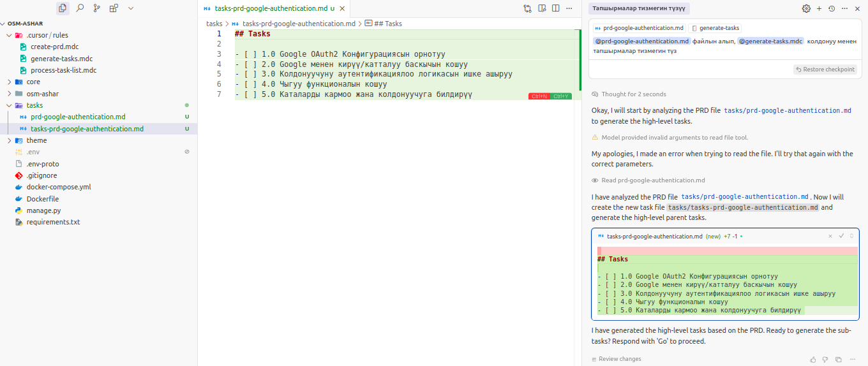Viewport: 868px width, 366px height.
Task: Open the Search view icon in sidebar
Action: pyautogui.click(x=80, y=8)
